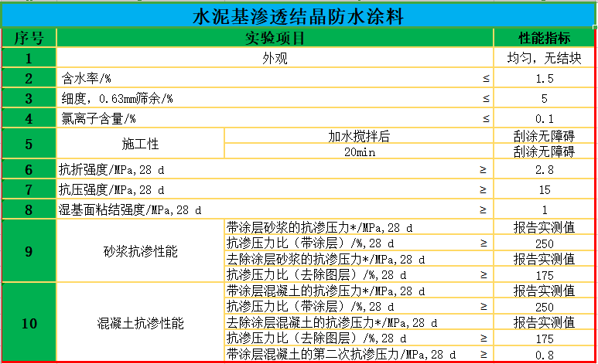This screenshot has width=598, height=364.
Task: Select the 性能指标 header cell
Action: (544, 38)
